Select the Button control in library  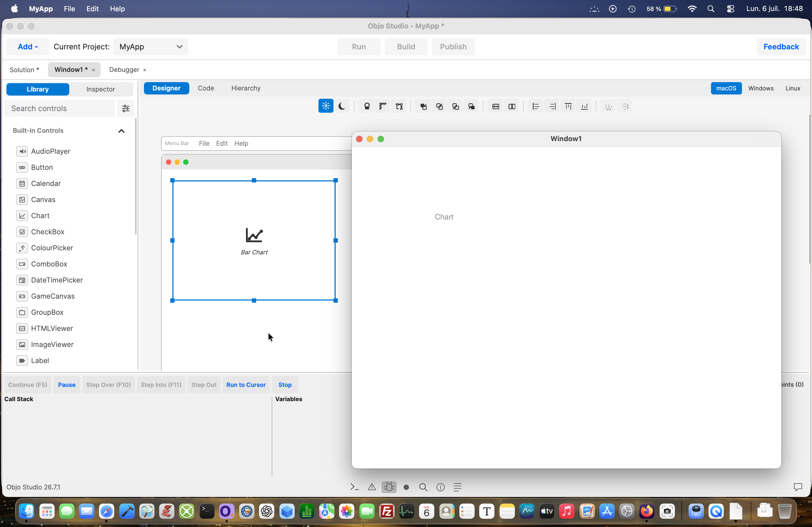[42, 167]
